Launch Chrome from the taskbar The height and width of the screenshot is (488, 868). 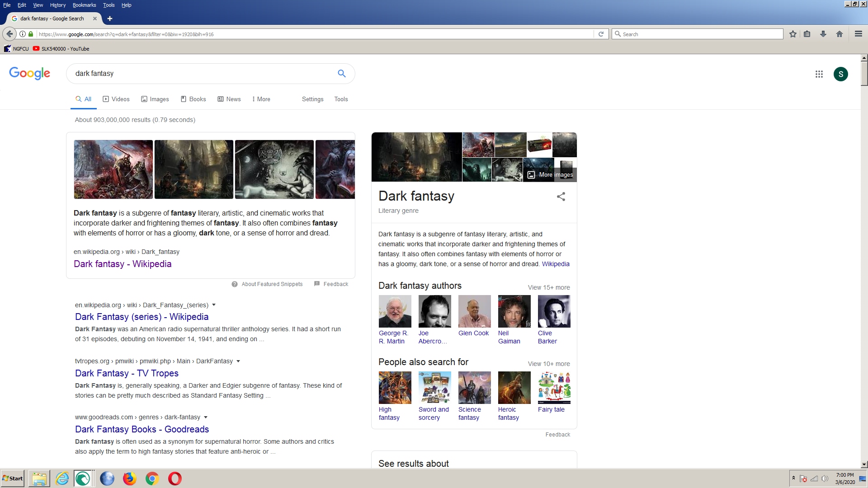click(152, 479)
